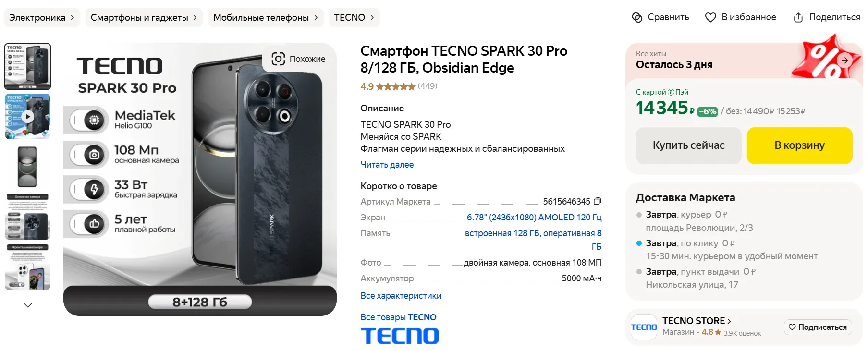Select delivery по клику option

click(727, 250)
